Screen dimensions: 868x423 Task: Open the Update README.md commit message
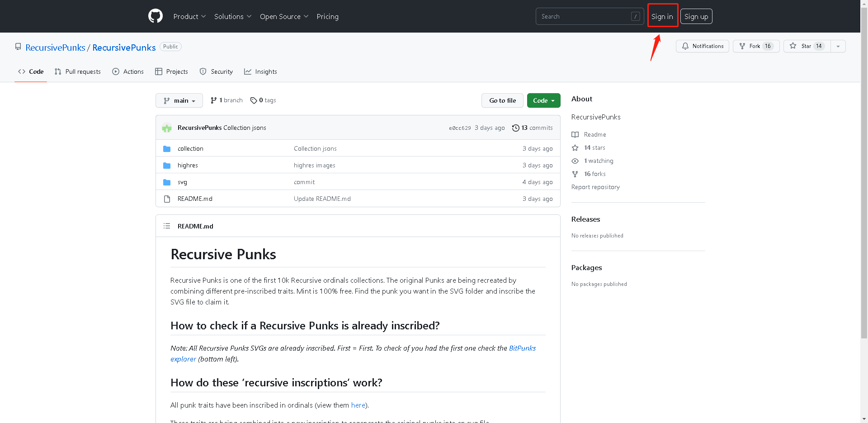coord(322,199)
